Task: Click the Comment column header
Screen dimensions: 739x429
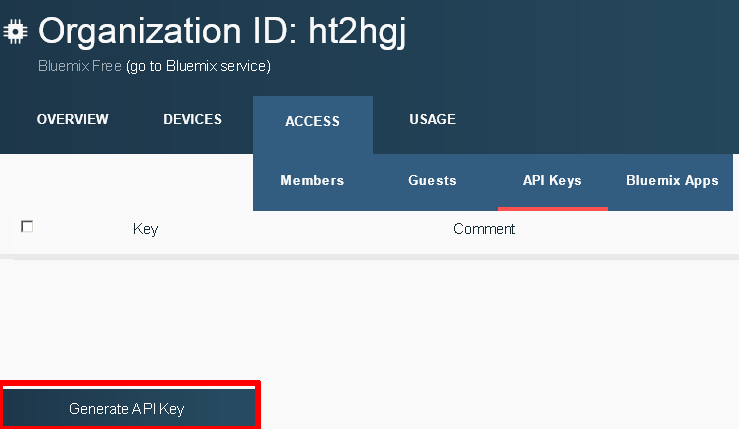Action: click(x=484, y=229)
